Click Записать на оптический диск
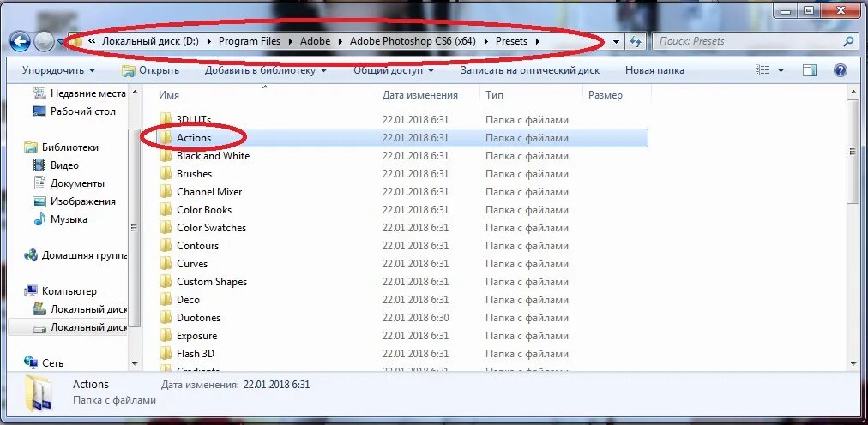 tap(530, 70)
